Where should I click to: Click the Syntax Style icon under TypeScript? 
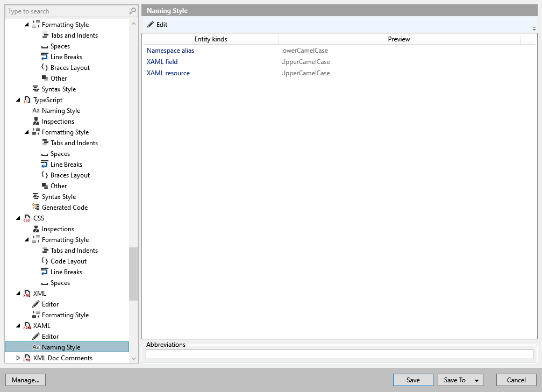click(x=35, y=196)
